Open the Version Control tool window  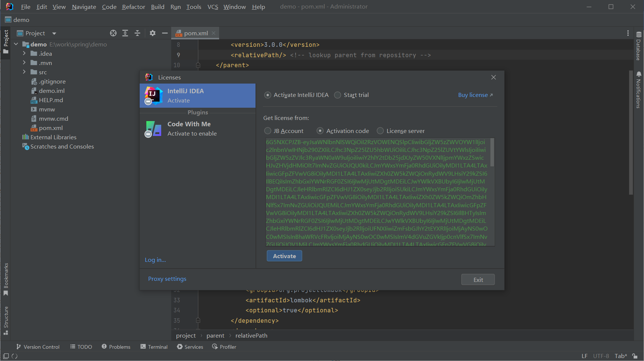[38, 347]
